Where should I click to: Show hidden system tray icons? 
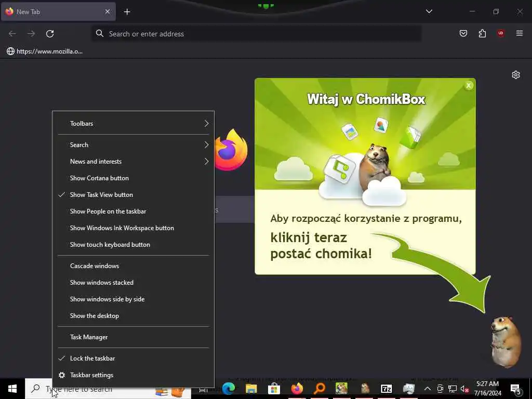coord(428,389)
